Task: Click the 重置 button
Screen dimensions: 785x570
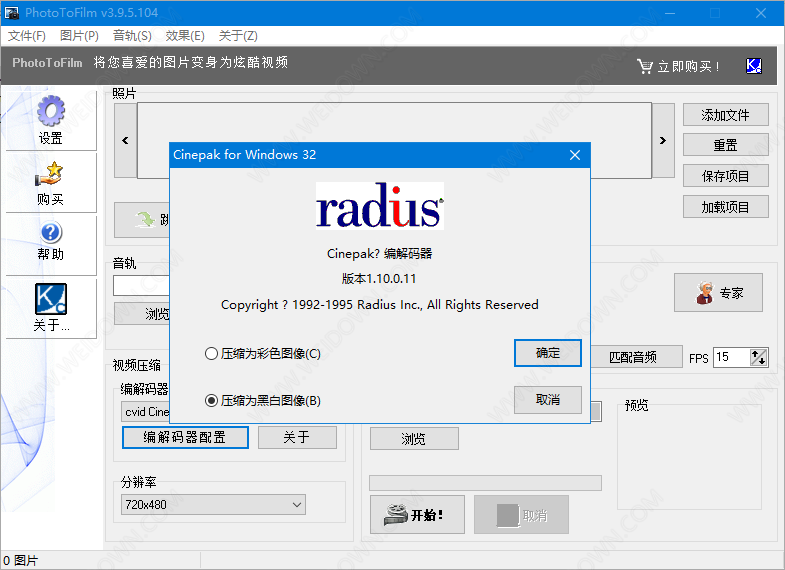Action: (725, 145)
